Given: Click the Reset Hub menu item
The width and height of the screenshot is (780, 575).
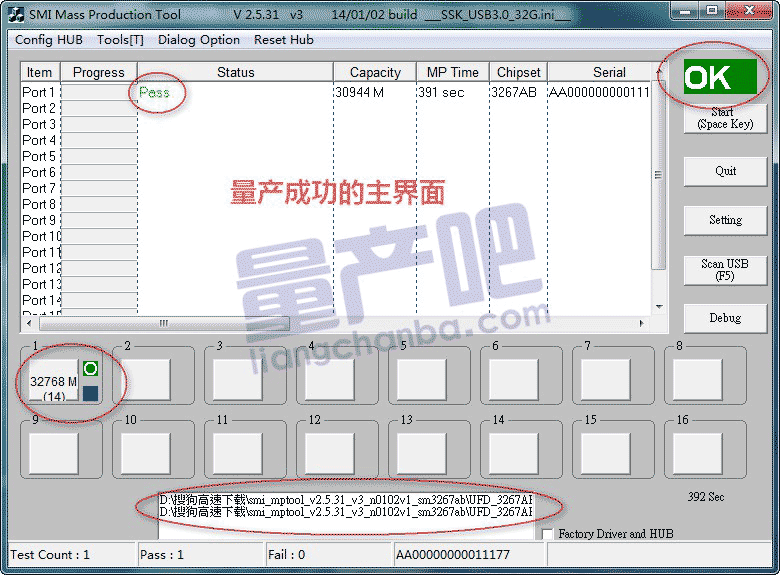Looking at the screenshot, I should point(284,40).
